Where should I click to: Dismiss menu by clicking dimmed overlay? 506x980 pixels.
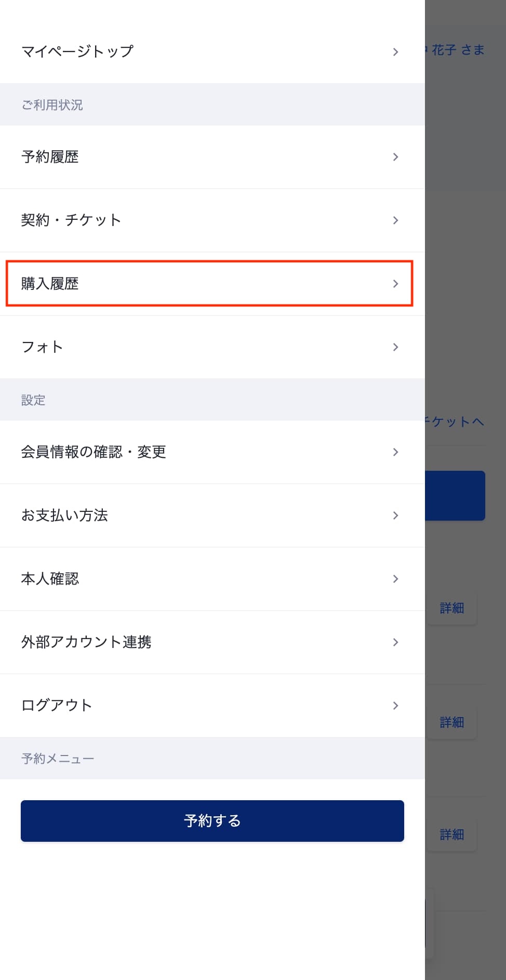465,260
